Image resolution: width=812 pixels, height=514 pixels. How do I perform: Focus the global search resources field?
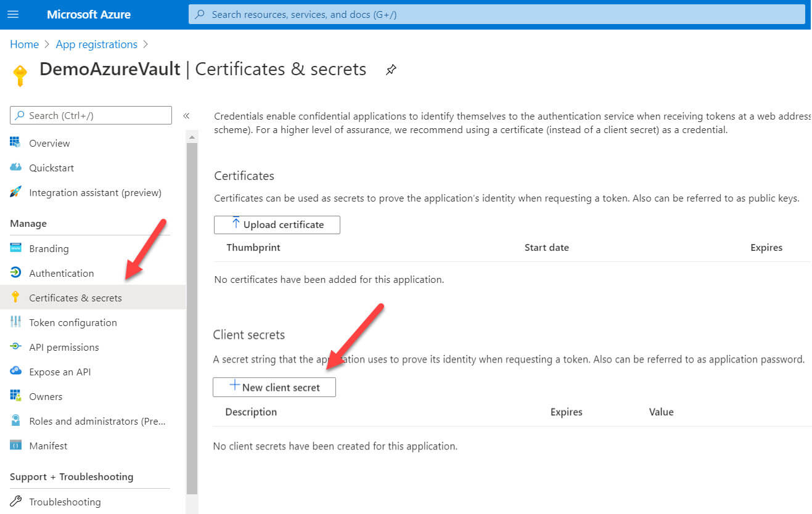tap(497, 14)
